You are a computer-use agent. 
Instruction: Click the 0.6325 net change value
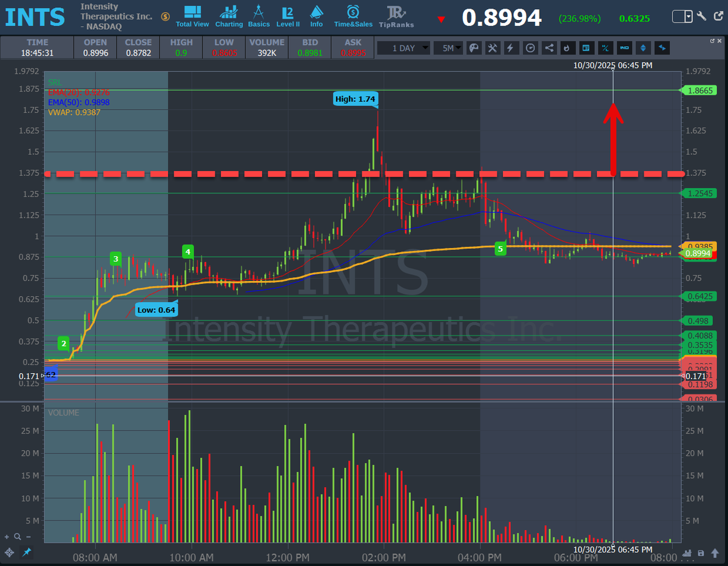click(x=635, y=19)
